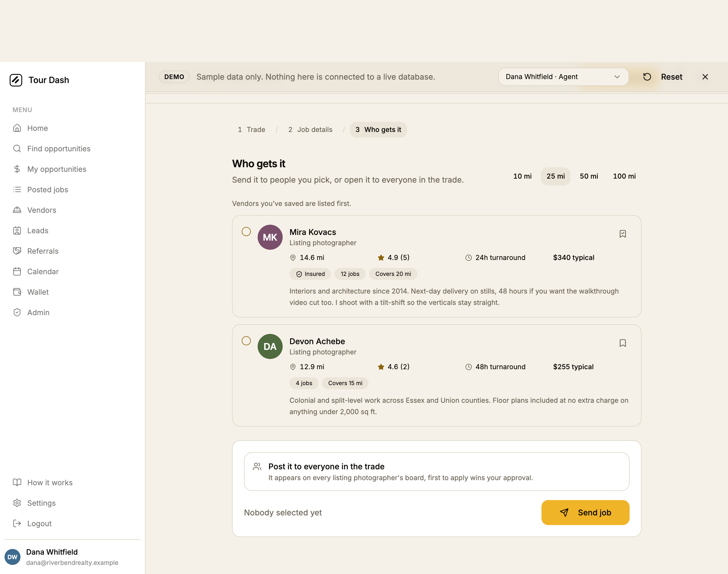Select Mira Kovacs radio button
Screen dimensions: 728x574
(246, 232)
